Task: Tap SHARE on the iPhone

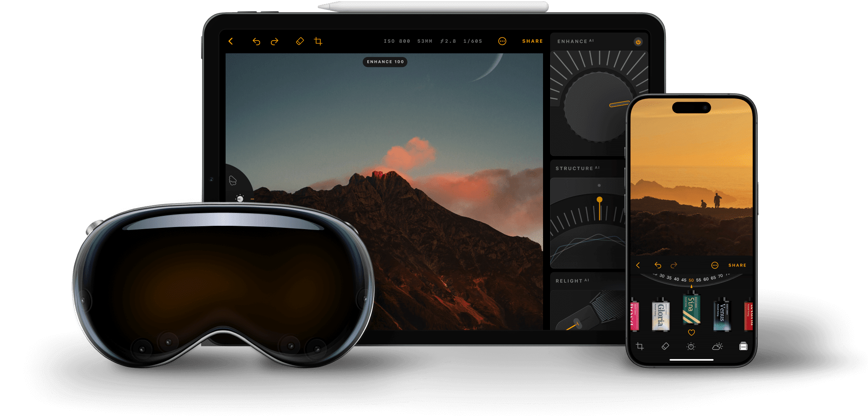Action: [737, 265]
